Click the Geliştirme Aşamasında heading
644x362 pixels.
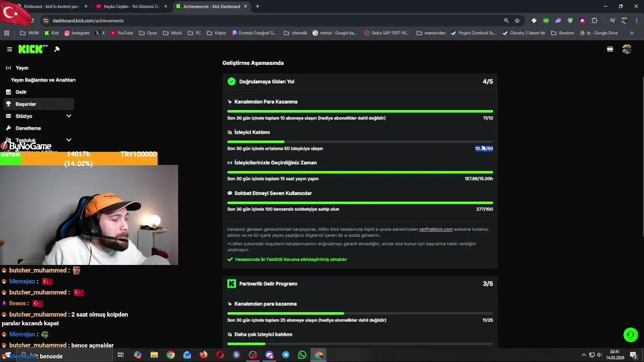(253, 63)
